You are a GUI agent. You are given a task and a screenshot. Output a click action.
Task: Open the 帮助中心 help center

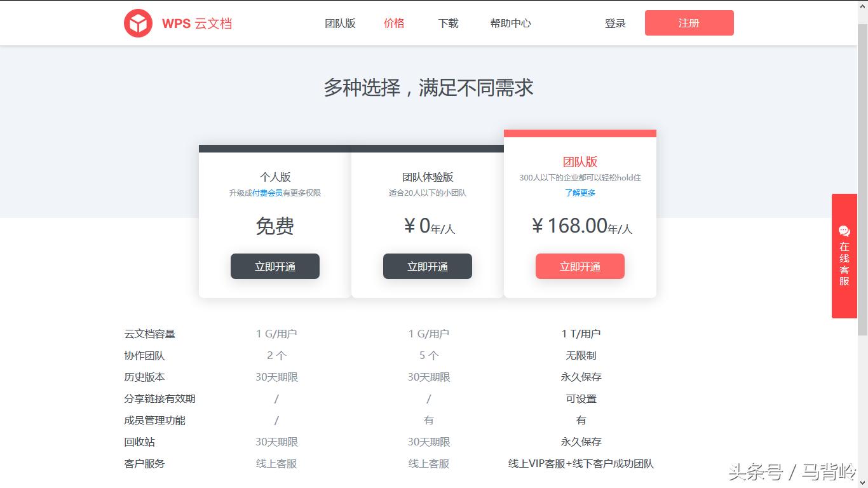[x=510, y=23]
